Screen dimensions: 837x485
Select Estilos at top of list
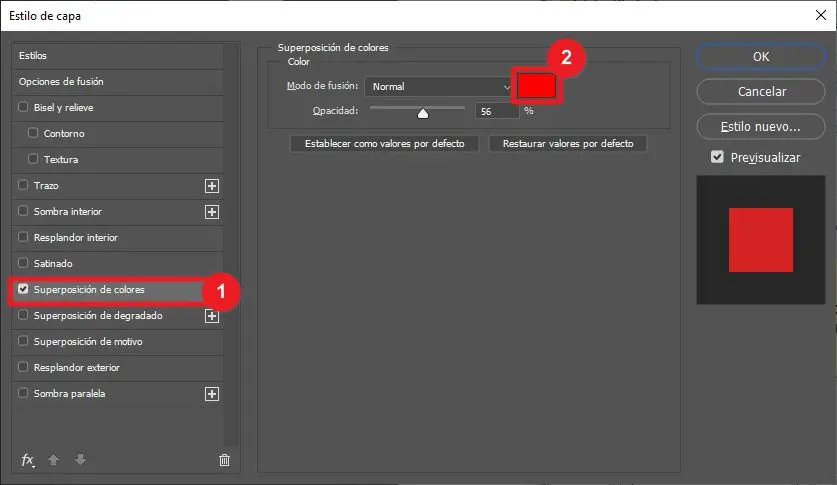(x=33, y=56)
